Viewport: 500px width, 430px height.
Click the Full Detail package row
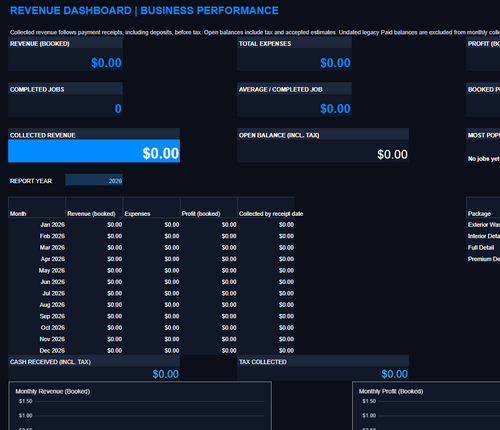coord(483,247)
